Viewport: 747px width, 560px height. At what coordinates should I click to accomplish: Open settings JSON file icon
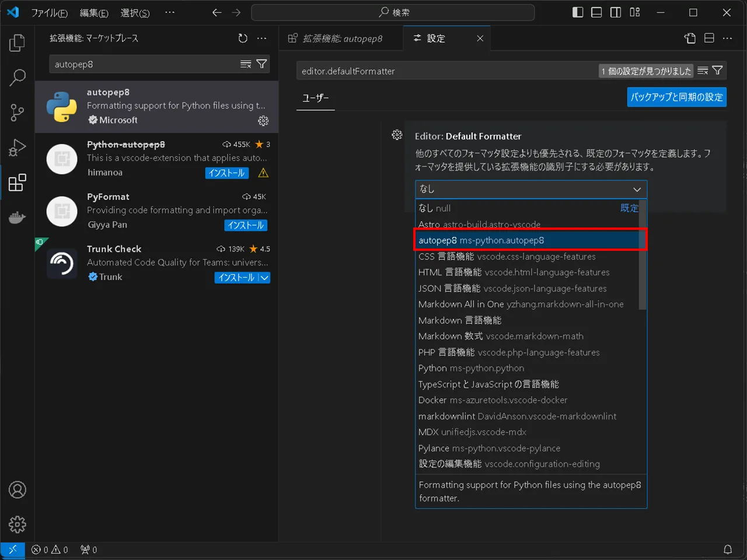(x=690, y=38)
